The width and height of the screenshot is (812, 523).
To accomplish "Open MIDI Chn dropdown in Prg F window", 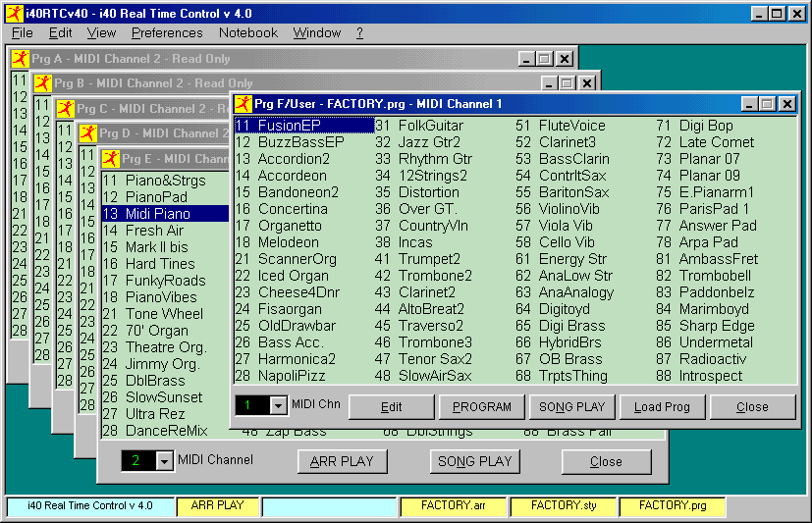I will tap(278, 406).
